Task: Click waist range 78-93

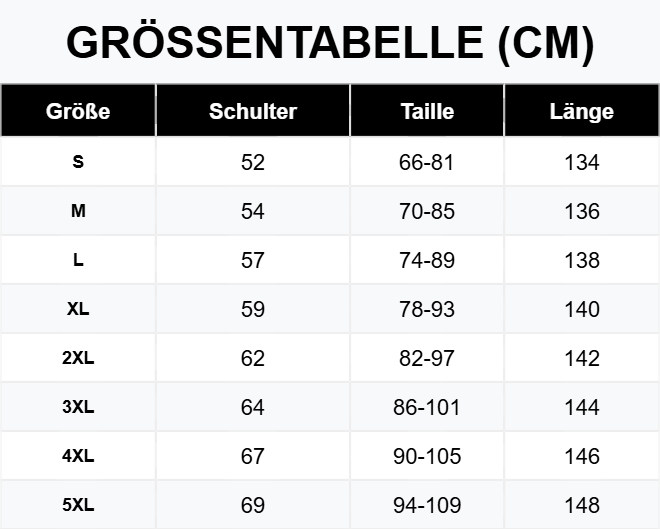Action: 427,309
